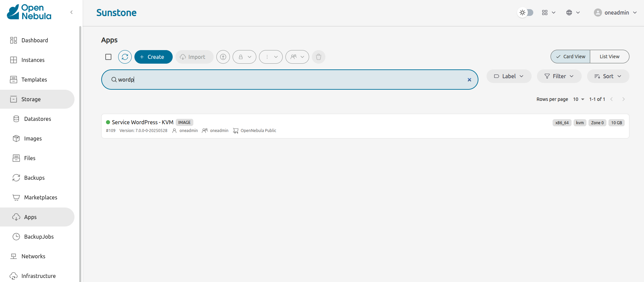Go to the previous page

click(611, 99)
